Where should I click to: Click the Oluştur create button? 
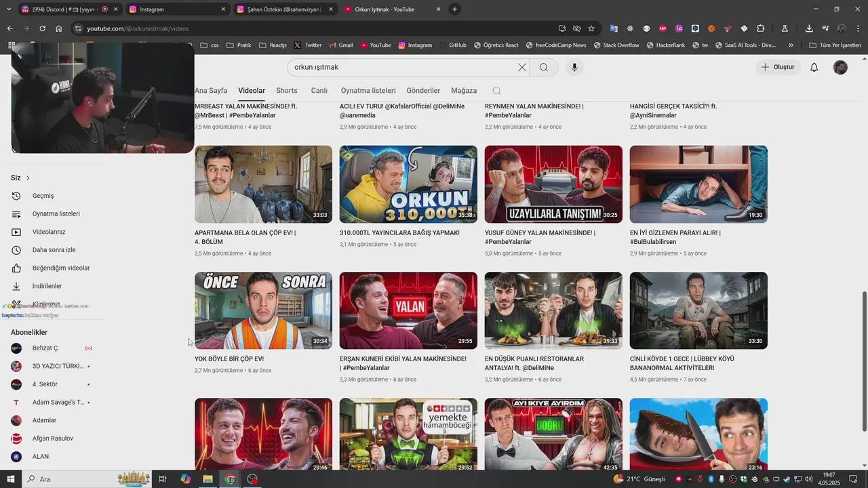(778, 67)
